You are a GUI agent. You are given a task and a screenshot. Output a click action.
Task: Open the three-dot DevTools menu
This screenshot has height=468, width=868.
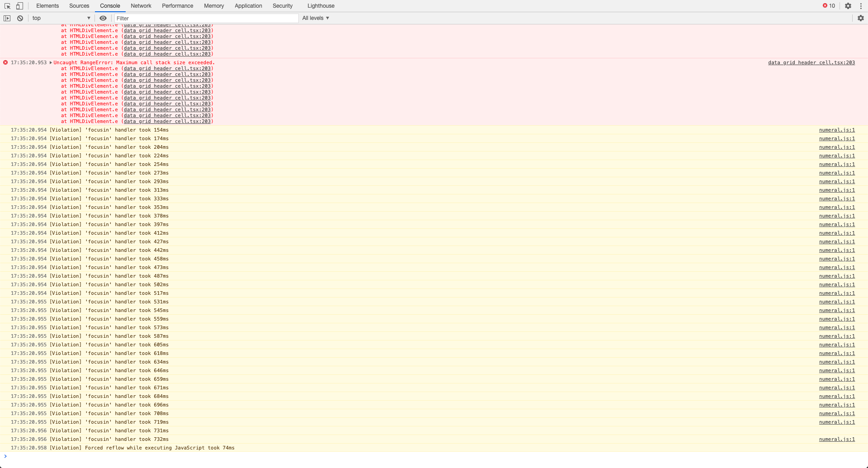click(861, 6)
